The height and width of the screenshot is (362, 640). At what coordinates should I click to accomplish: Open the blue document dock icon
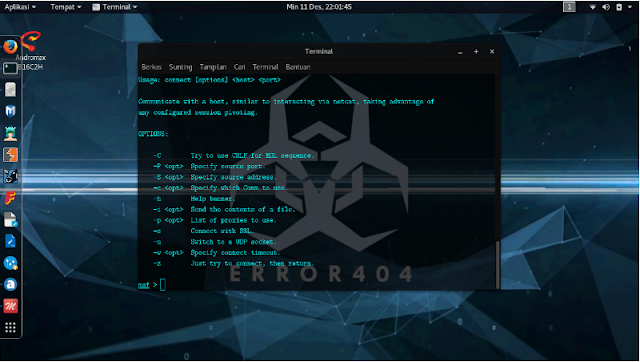tap(10, 241)
